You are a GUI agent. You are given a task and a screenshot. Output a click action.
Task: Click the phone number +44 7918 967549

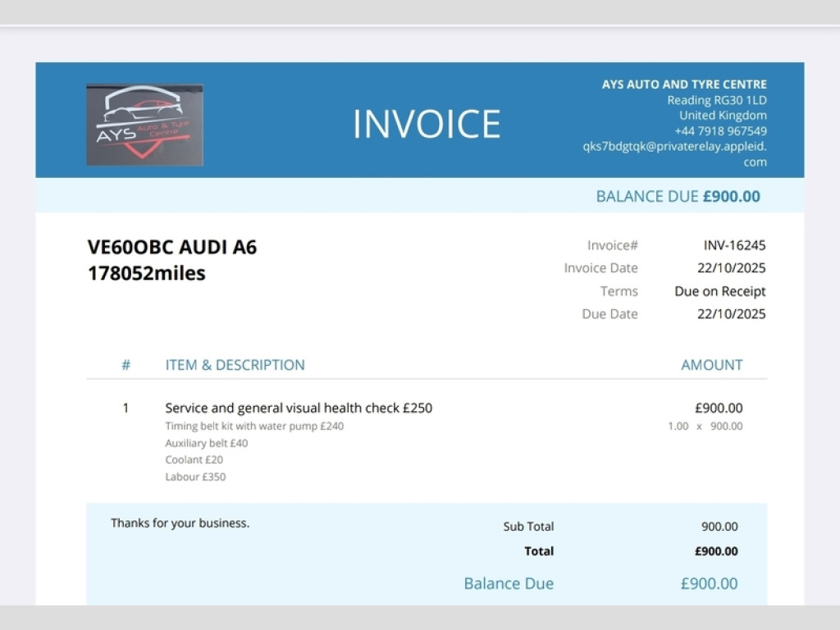tap(720, 130)
